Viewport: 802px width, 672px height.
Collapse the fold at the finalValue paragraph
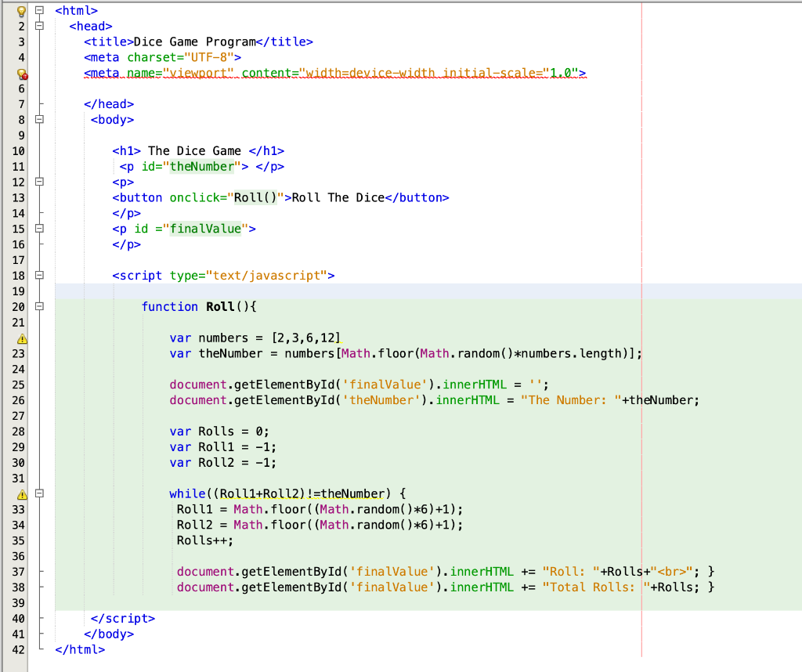pyautogui.click(x=39, y=229)
